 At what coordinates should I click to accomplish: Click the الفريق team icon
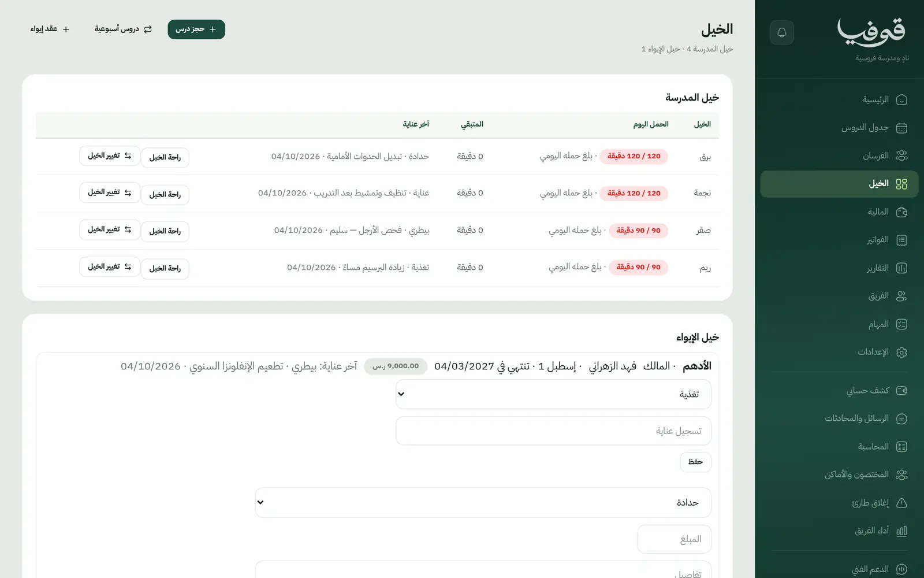point(901,296)
